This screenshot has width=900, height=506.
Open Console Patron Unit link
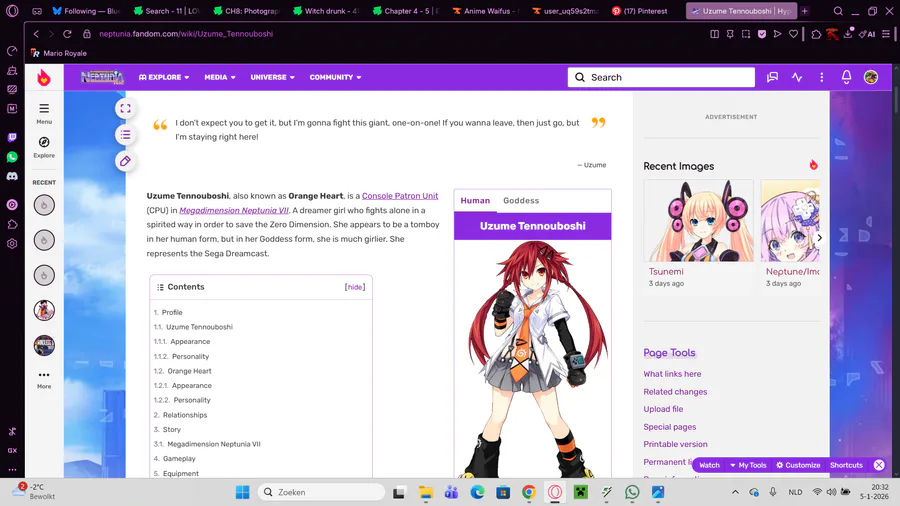click(x=399, y=196)
